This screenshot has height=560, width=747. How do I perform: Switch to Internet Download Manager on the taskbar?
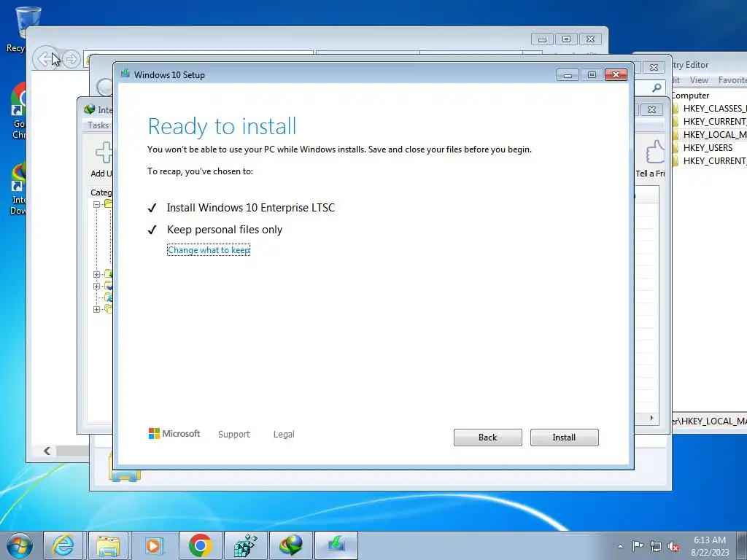290,545
